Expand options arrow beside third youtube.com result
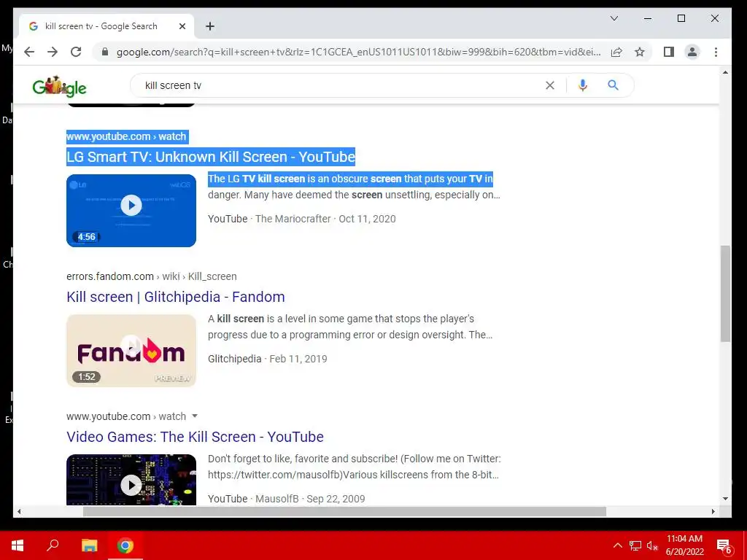 (x=194, y=416)
